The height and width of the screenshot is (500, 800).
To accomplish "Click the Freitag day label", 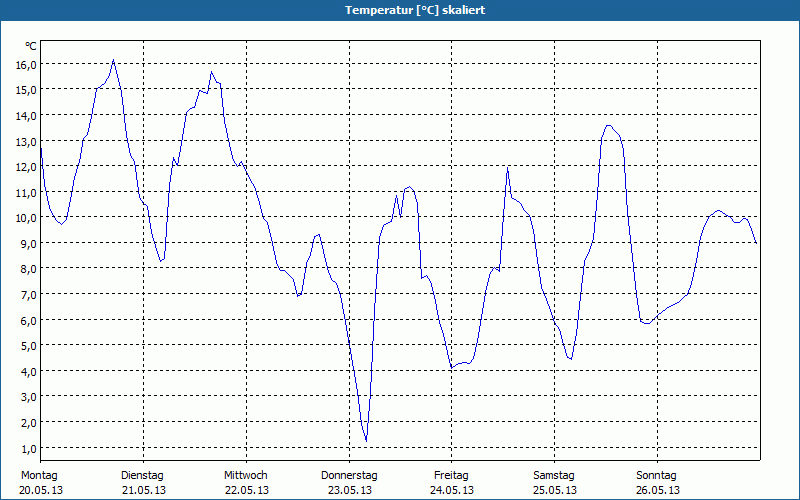I will (x=451, y=476).
